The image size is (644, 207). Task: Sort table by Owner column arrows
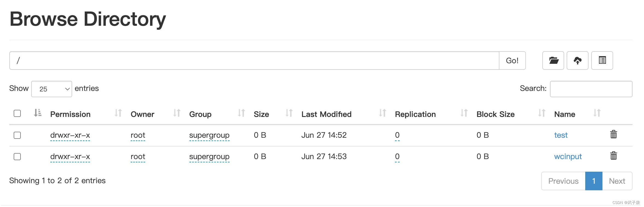(177, 113)
